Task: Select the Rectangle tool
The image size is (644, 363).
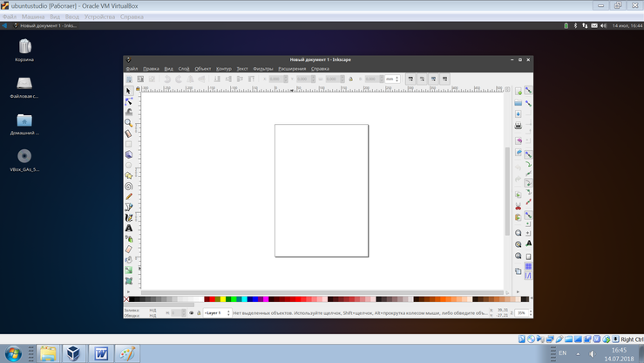Action: point(129,144)
